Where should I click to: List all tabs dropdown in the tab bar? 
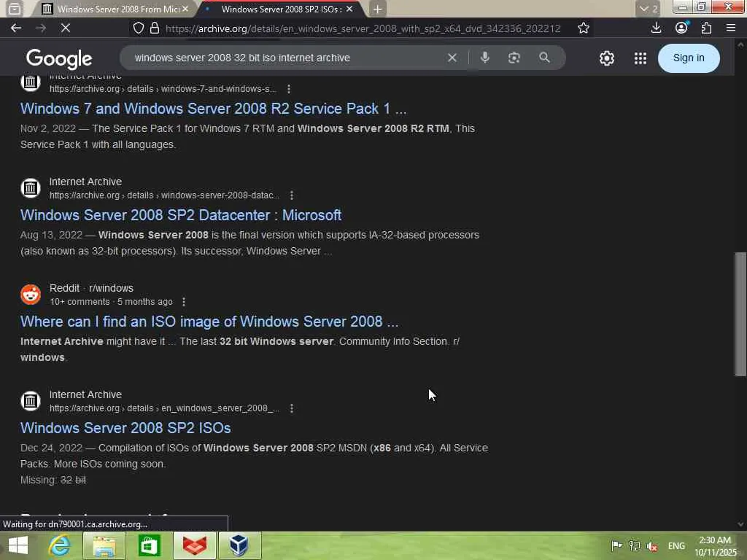[648, 9]
